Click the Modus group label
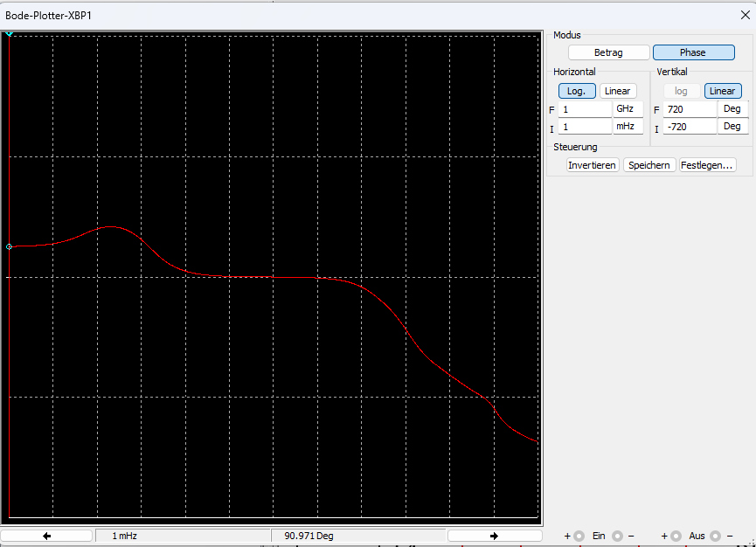Image resolution: width=756 pixels, height=547 pixels. pyautogui.click(x=567, y=35)
